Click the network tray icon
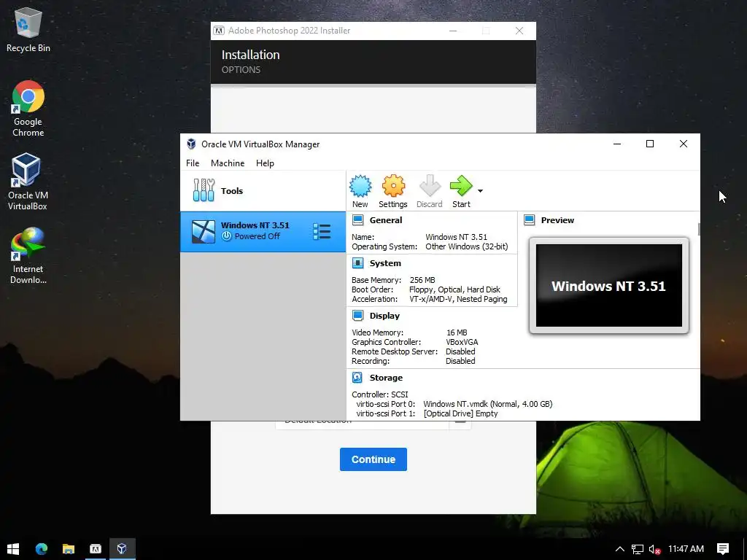The image size is (747, 560). (x=638, y=549)
